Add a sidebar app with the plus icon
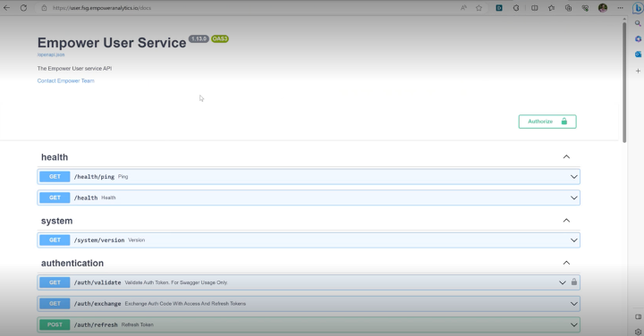The width and height of the screenshot is (644, 336). click(x=638, y=71)
